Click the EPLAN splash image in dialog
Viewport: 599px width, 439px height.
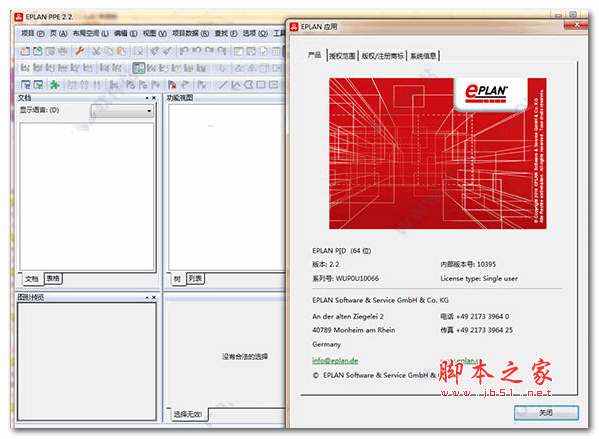(438, 154)
